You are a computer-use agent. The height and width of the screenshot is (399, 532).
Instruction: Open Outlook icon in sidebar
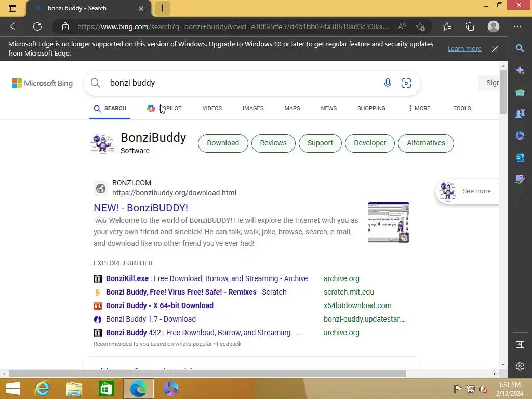point(520,157)
